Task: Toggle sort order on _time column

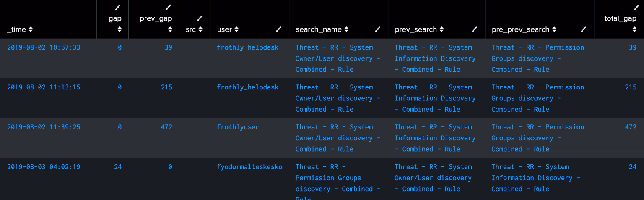Action: (x=31, y=30)
